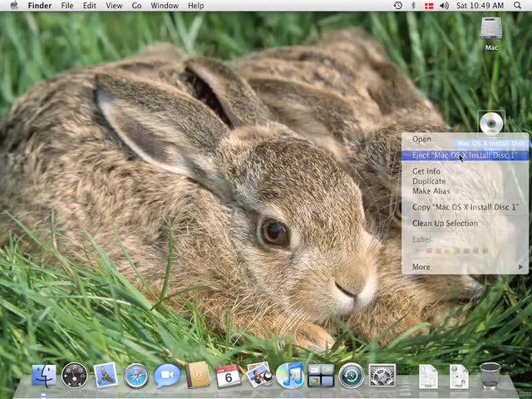Open the Mail stamp icon in Dock
Image resolution: width=532 pixels, height=399 pixels.
pyautogui.click(x=106, y=375)
